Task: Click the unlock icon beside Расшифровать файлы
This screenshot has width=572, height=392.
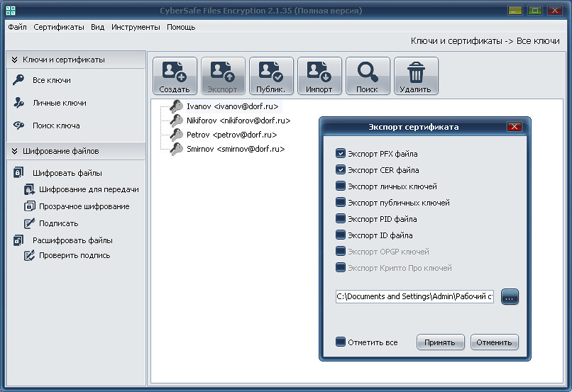Action: [x=18, y=240]
